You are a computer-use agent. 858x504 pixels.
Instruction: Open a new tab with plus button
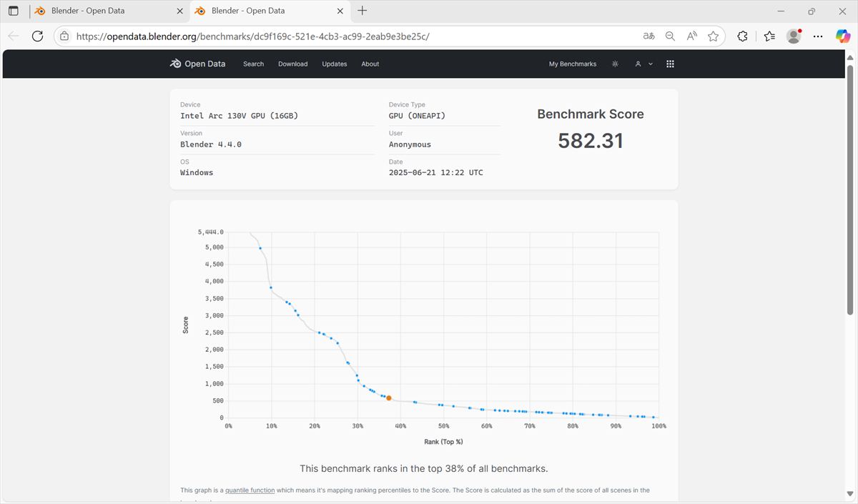tap(363, 11)
